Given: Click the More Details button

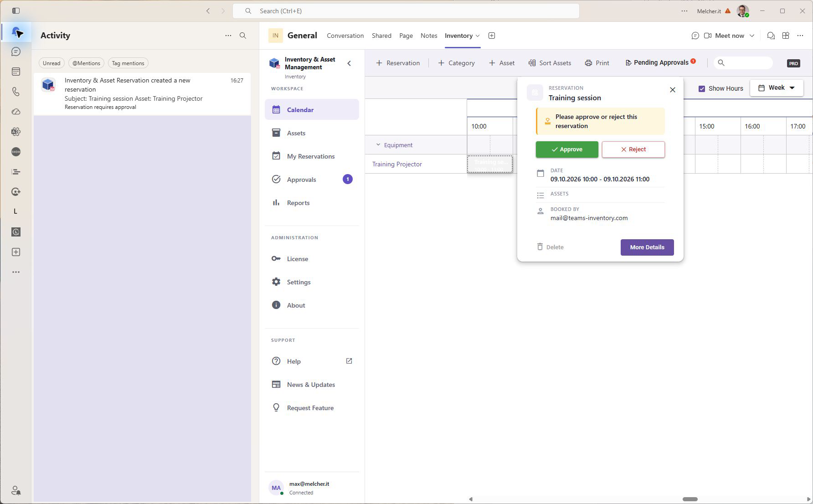Looking at the screenshot, I should (647, 247).
